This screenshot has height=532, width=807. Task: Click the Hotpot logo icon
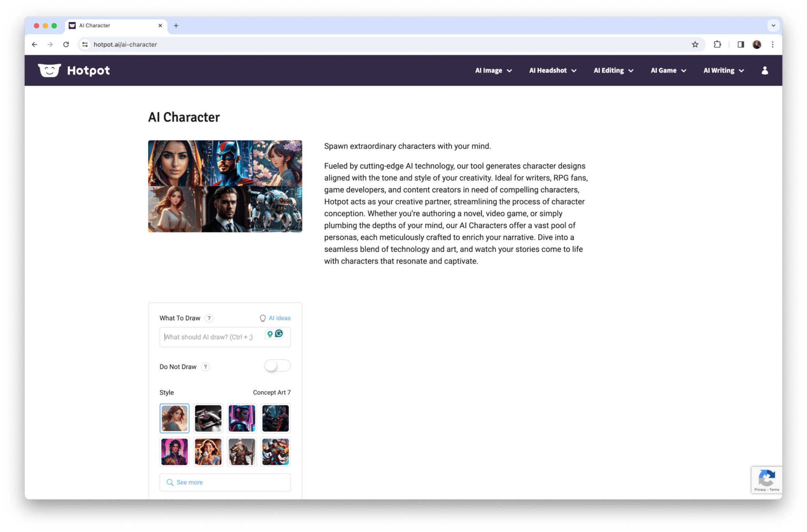coord(49,70)
